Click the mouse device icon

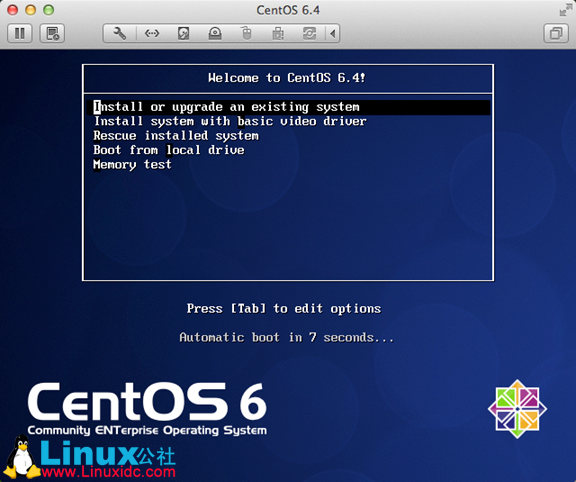click(x=246, y=33)
